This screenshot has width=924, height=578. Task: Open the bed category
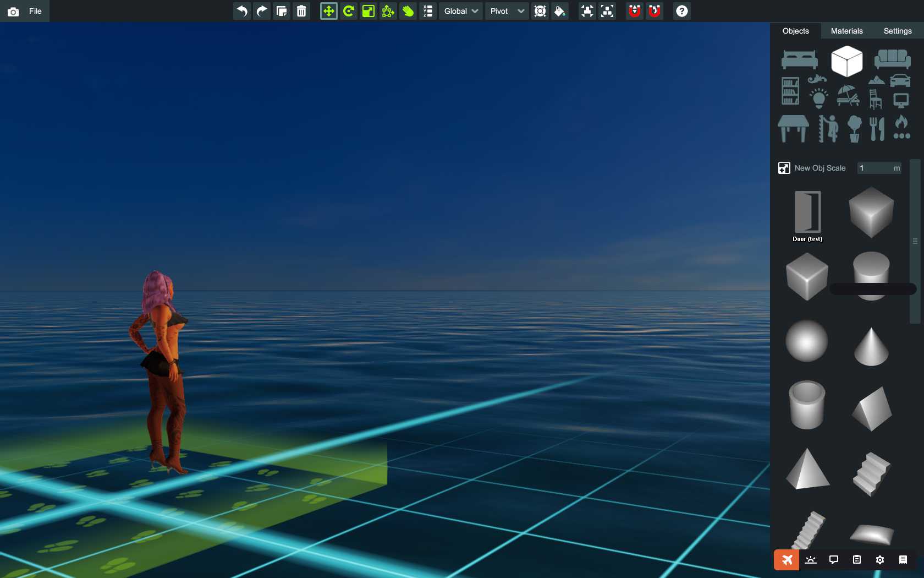[x=800, y=59]
